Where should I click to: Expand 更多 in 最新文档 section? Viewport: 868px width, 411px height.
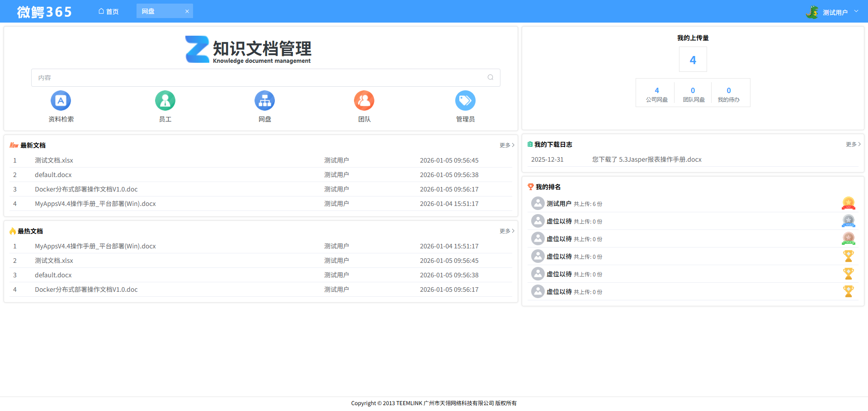coord(507,145)
